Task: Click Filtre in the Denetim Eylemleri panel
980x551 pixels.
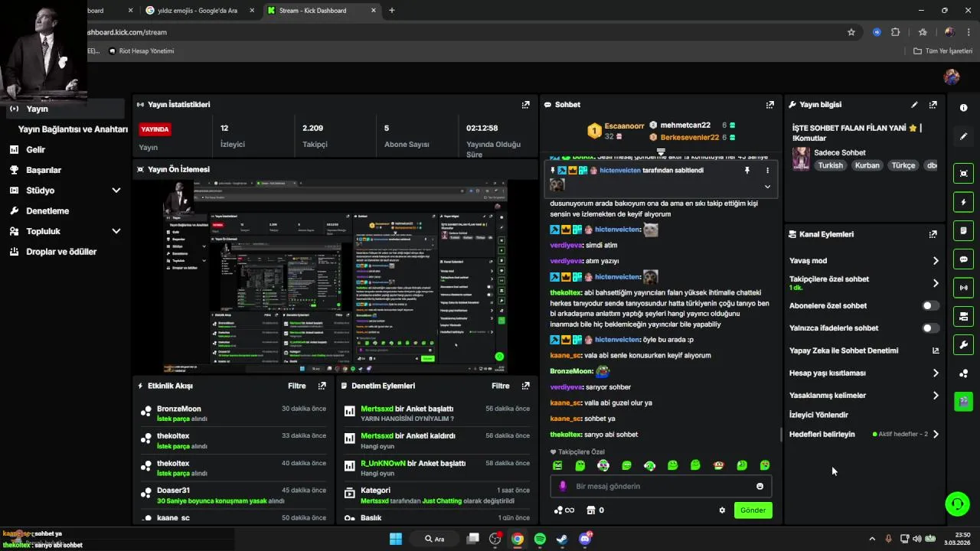Action: tap(501, 386)
